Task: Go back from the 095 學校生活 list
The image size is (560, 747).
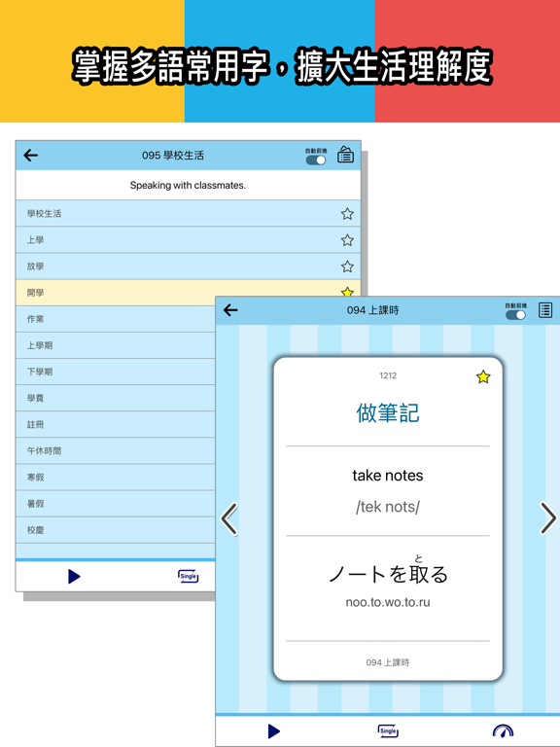Action: coord(31,155)
